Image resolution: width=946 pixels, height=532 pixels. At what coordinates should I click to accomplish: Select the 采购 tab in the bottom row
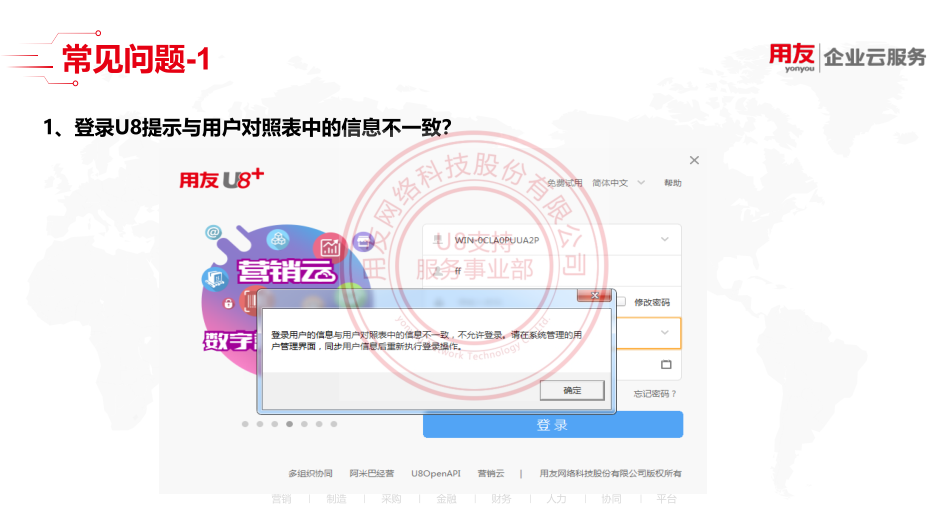(392, 499)
